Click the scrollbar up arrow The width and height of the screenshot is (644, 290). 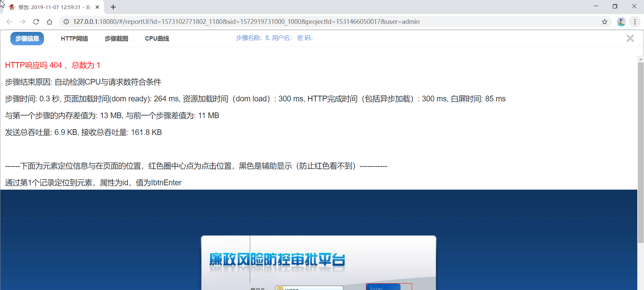point(641,59)
